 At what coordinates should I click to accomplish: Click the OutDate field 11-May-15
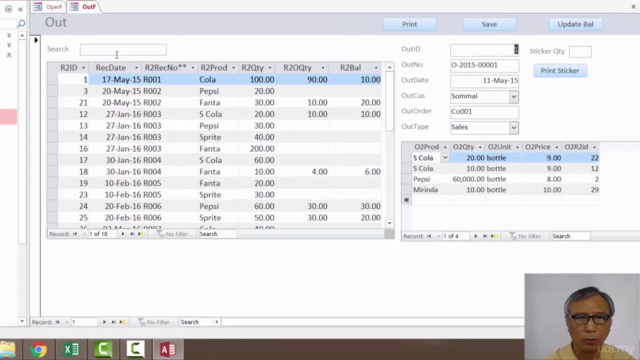(484, 81)
